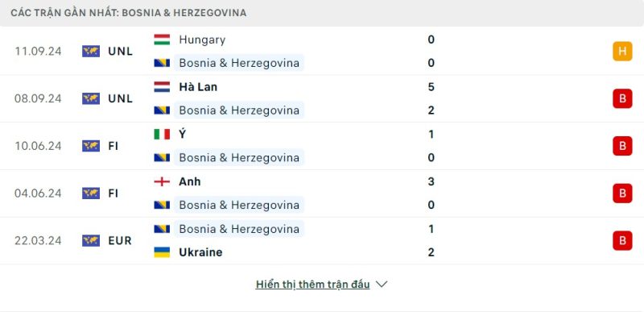Viewport: 644px width, 312px height.
Task: Click the Hungary flag icon
Action: (x=162, y=40)
